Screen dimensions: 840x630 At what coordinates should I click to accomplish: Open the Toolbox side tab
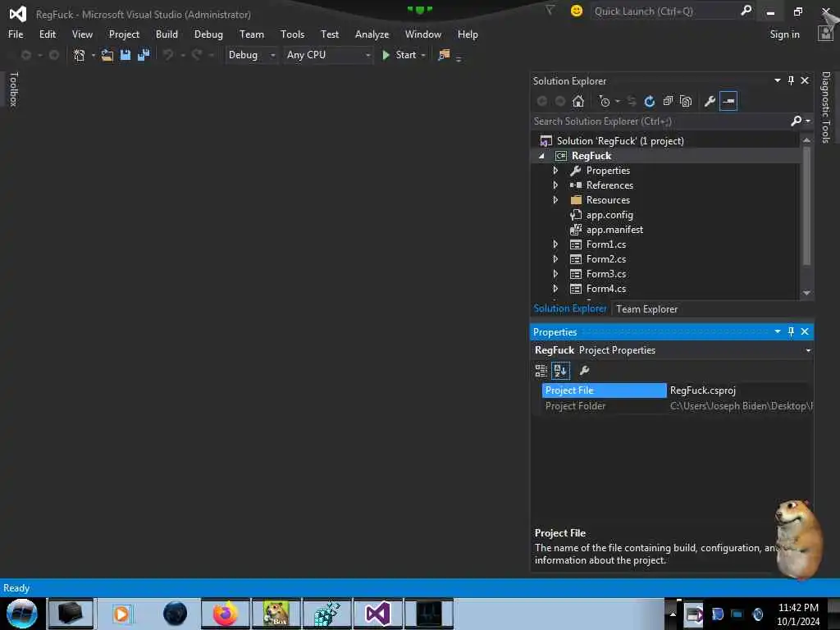click(13, 89)
